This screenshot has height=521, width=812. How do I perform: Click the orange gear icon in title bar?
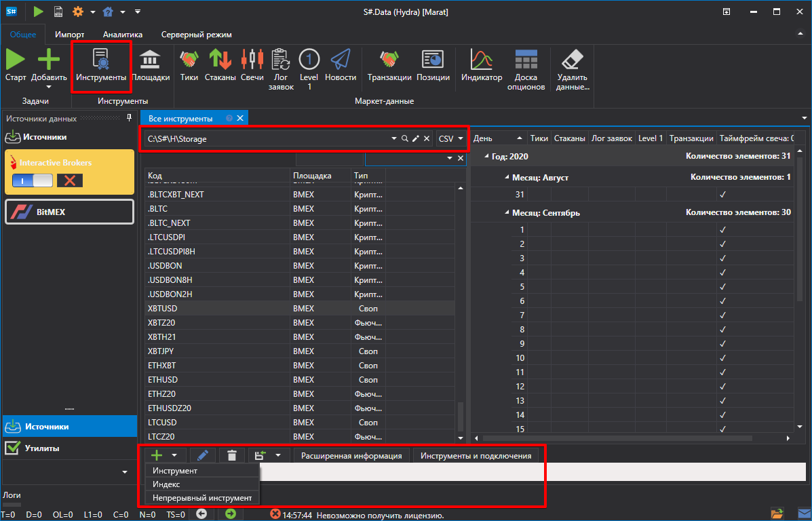point(78,12)
